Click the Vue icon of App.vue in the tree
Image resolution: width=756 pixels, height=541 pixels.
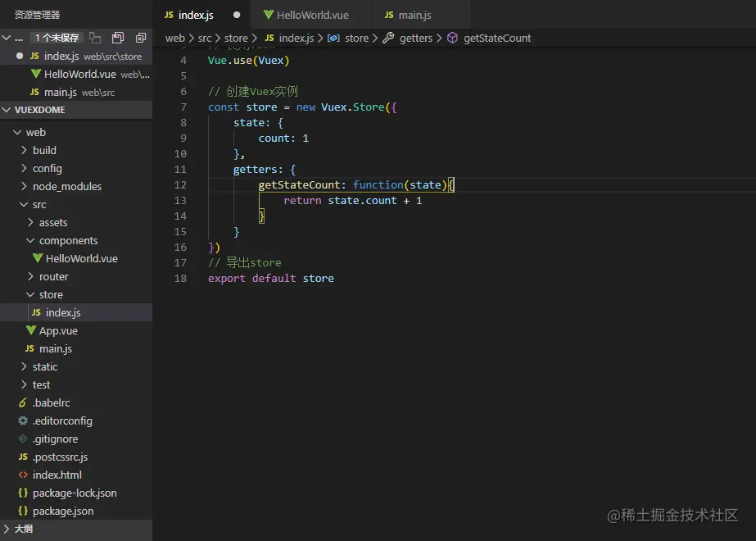point(31,330)
